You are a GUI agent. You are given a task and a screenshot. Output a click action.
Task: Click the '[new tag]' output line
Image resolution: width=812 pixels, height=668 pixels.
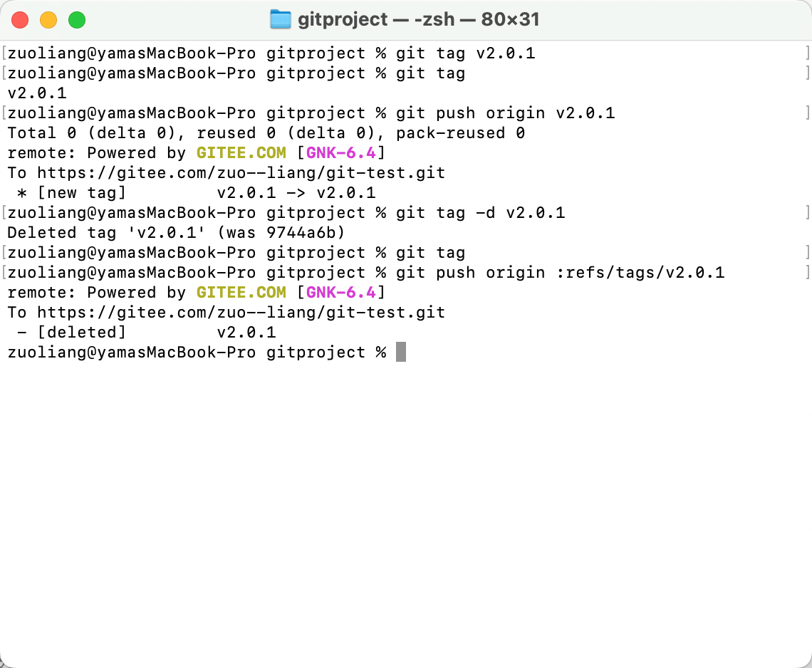[197, 193]
